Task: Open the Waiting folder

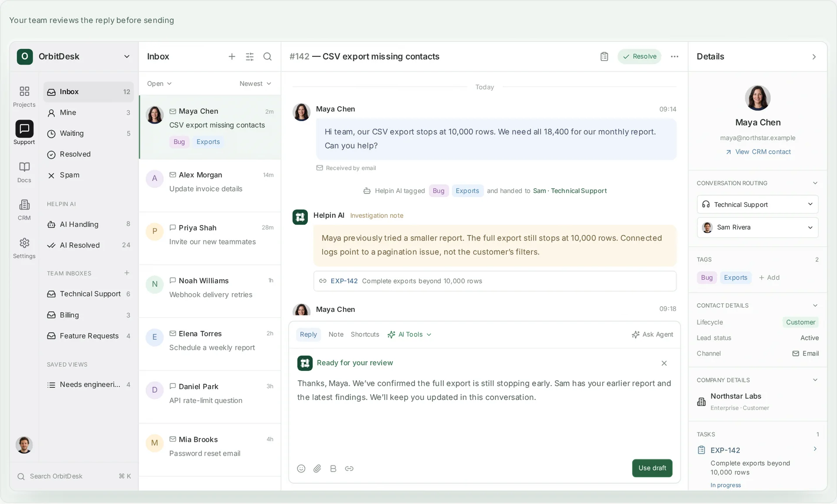Action: point(88,134)
